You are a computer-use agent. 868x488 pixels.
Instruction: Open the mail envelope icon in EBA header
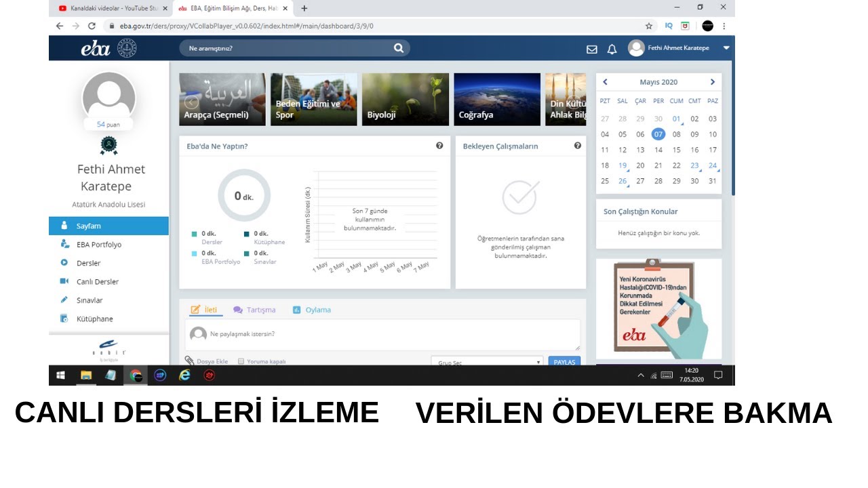tap(592, 49)
